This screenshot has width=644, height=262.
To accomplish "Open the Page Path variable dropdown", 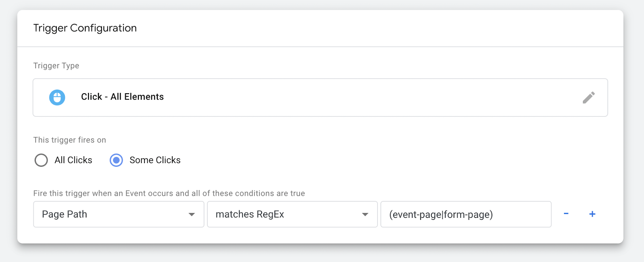I will pos(118,214).
